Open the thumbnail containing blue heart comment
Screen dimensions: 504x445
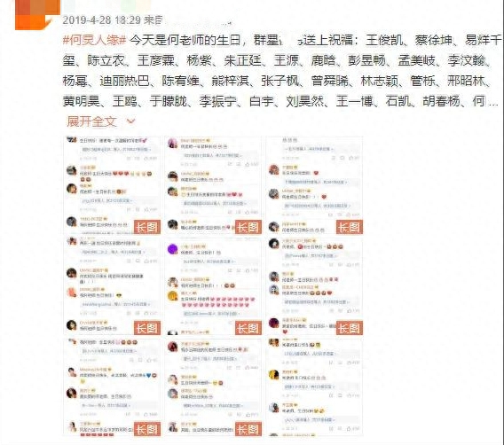112,387
